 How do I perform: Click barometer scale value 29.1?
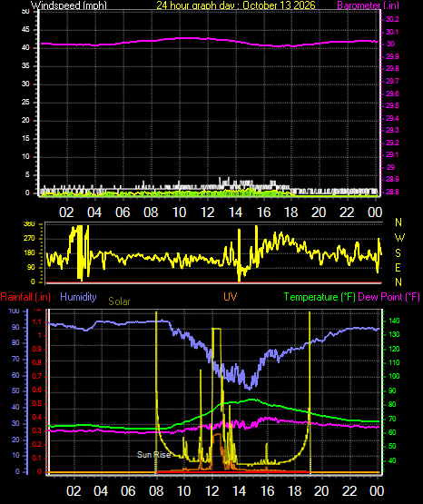pyautogui.click(x=392, y=155)
